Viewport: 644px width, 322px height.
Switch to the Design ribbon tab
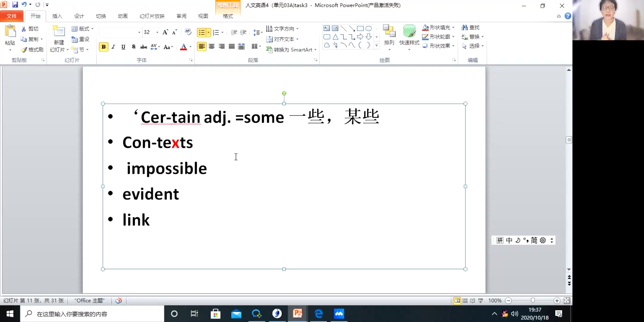coord(79,16)
